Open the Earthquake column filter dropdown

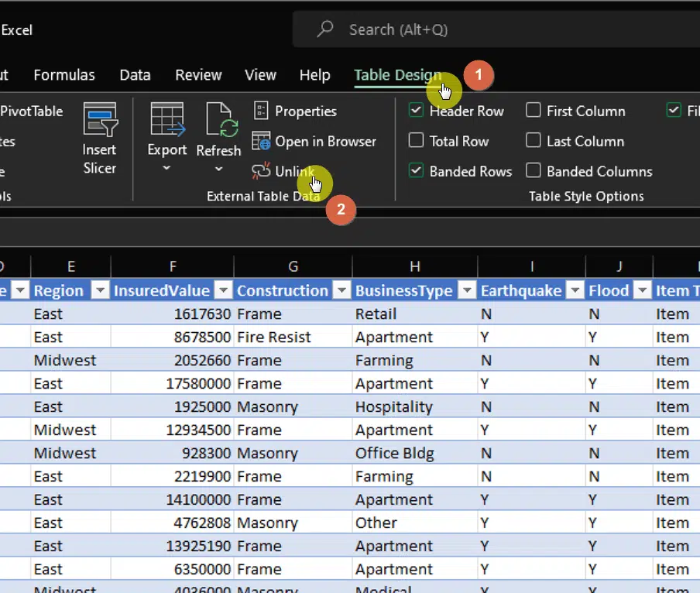(575, 291)
